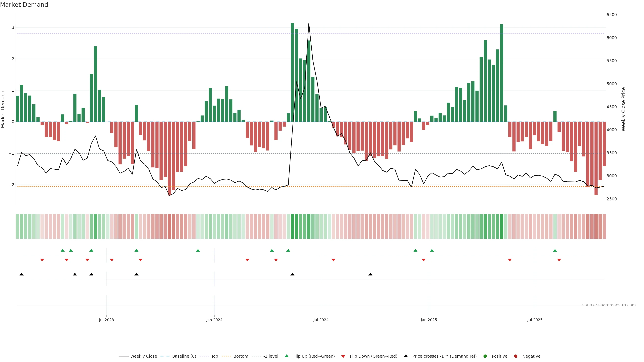Click the darkest green heatmap strip cell

(x=292, y=226)
